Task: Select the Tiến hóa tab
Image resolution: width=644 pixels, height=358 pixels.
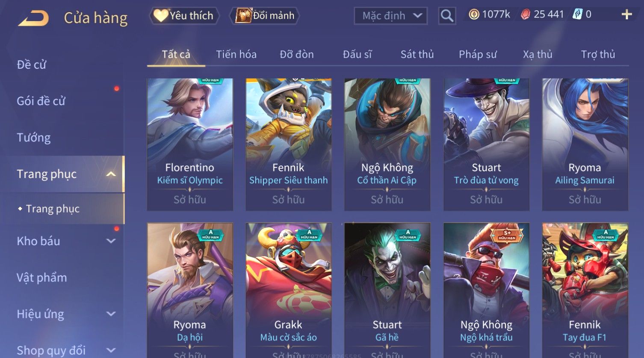Action: (236, 54)
